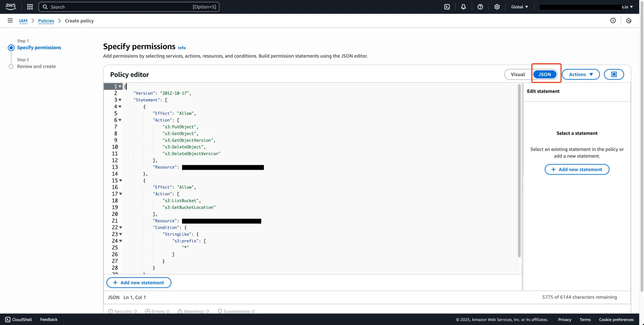Click Add new statement in Edit statement panel
The width and height of the screenshot is (644, 325).
[x=577, y=170]
